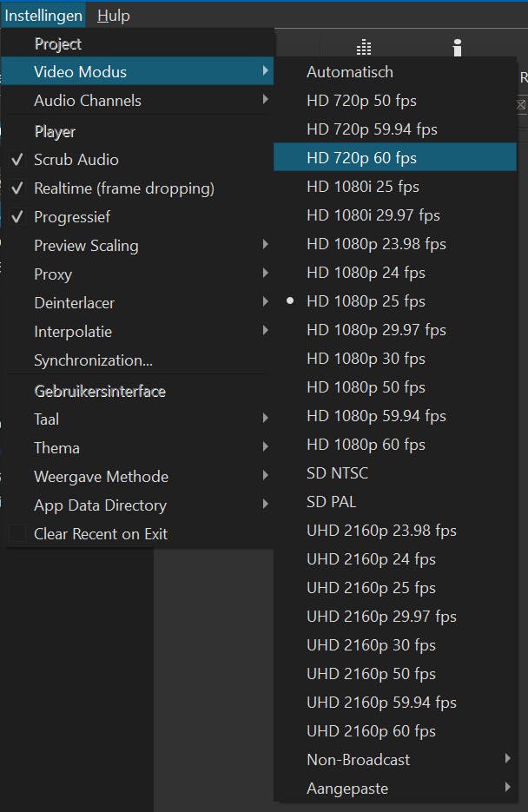528x812 pixels.
Task: Click the Synchronization... entry
Action: [93, 360]
